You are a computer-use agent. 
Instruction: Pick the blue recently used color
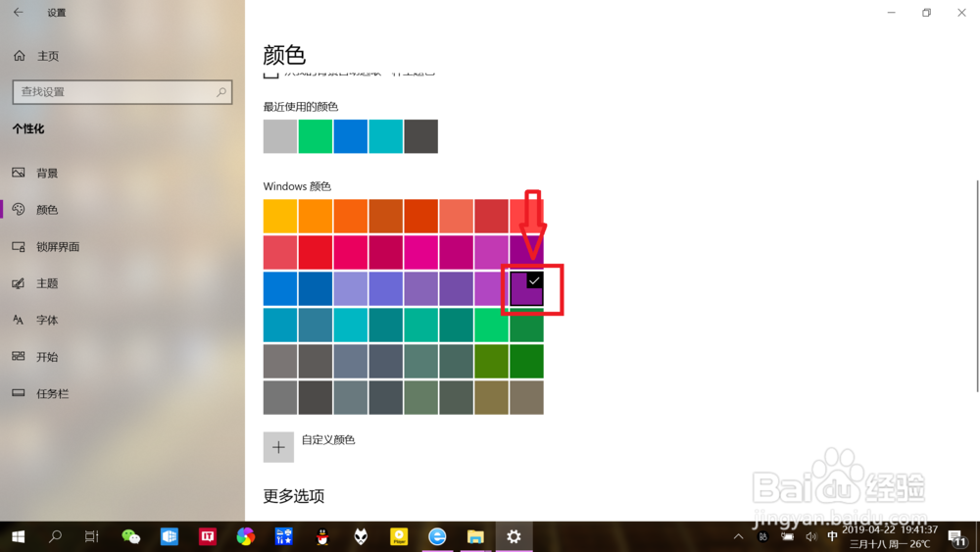click(x=351, y=136)
